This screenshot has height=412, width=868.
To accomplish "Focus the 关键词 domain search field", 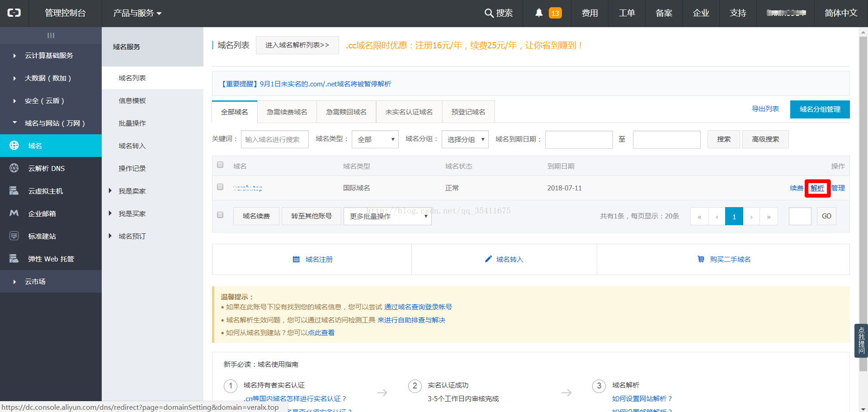I will pyautogui.click(x=275, y=139).
